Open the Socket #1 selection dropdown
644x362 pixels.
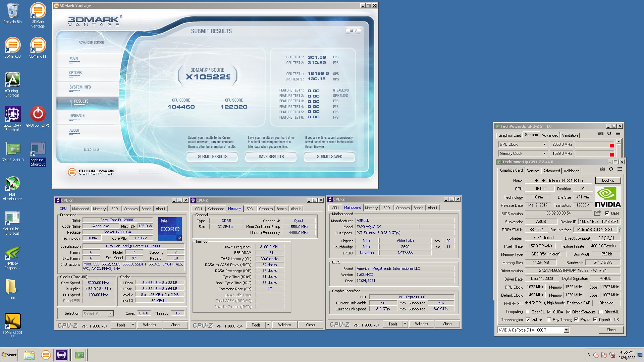coord(111,314)
